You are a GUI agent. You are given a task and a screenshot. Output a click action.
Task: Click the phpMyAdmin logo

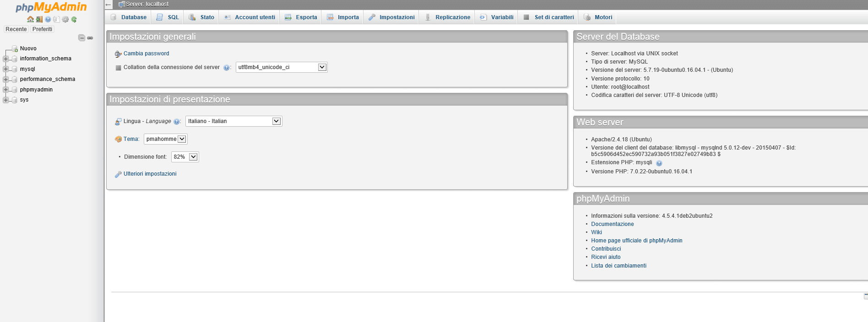click(x=51, y=7)
